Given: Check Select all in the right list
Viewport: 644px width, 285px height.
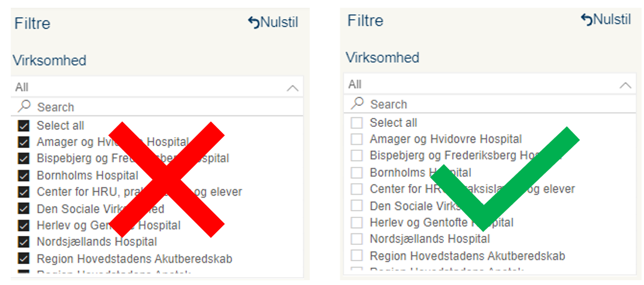Looking at the screenshot, I should (356, 123).
